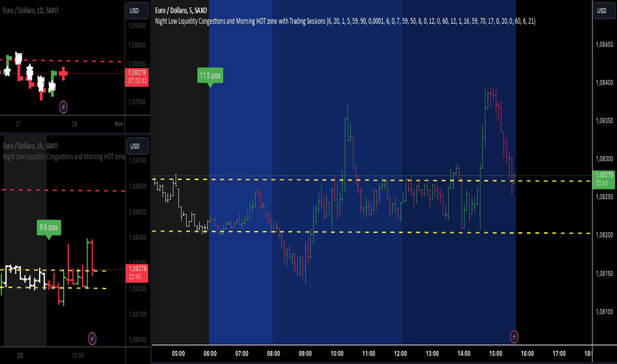Click the lightning event icon in daily chart

tap(63, 107)
